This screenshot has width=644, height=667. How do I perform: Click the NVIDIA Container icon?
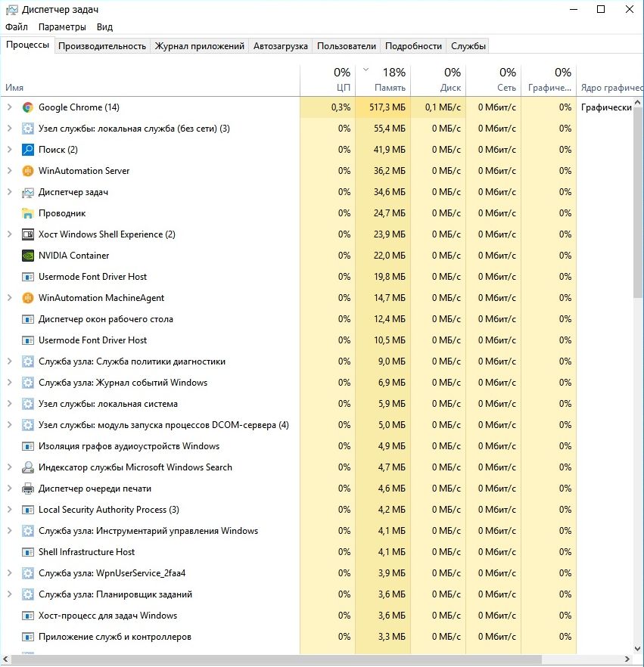[28, 256]
